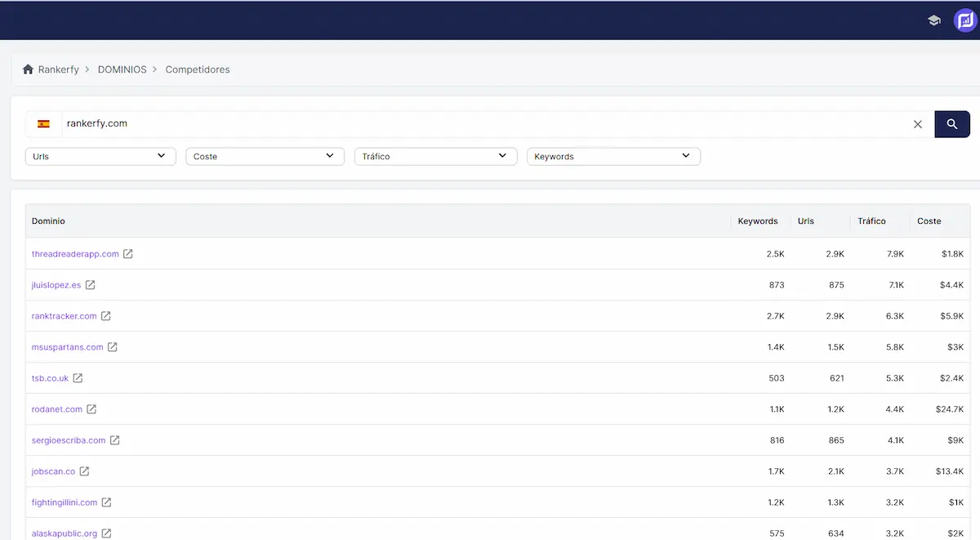Click the rankerfy.com domain input field
Image resolution: width=980 pixels, height=540 pixels.
tap(485, 124)
